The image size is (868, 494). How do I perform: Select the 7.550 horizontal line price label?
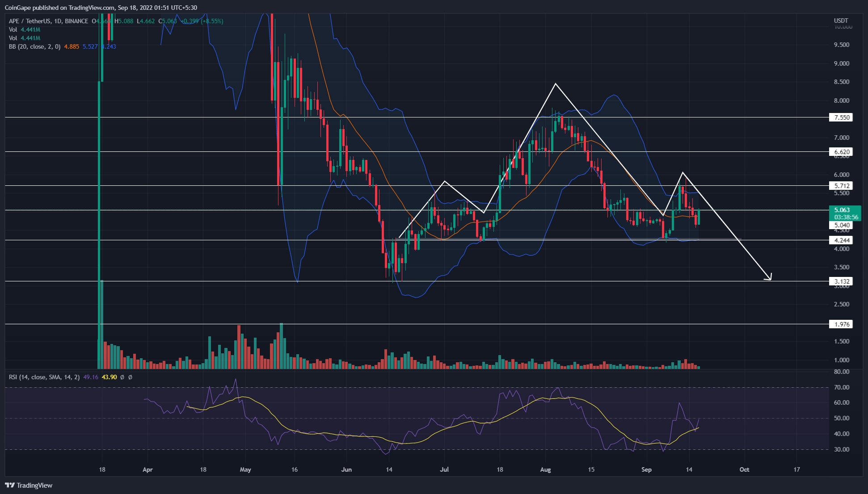tap(840, 117)
